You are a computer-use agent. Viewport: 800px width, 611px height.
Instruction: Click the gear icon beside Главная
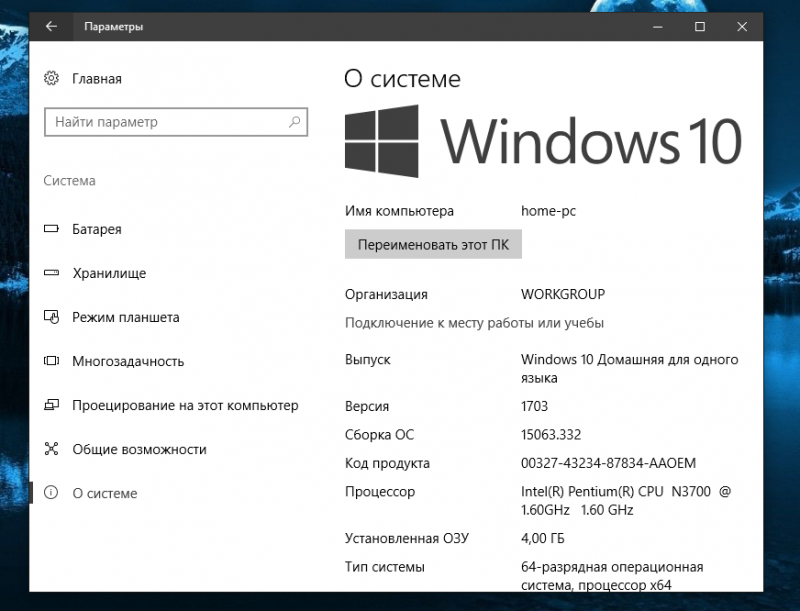point(51,79)
